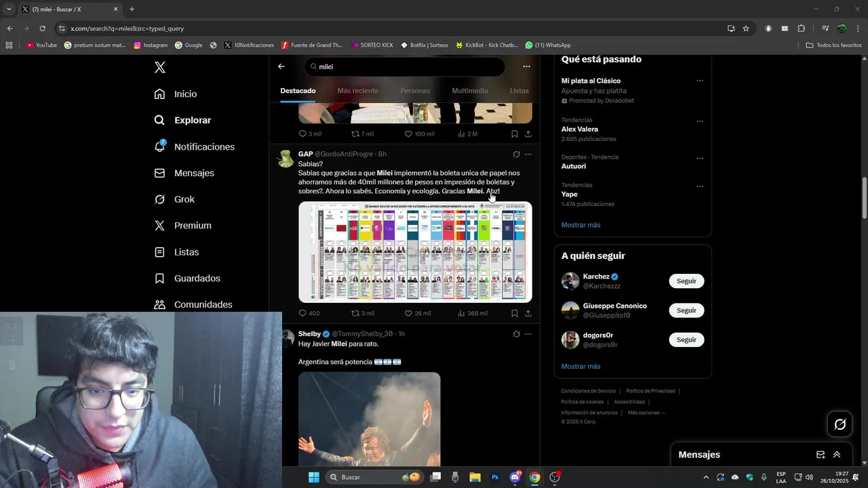Ask Grok about GAP's post
Screen dimensions: 868x488
coord(516,154)
